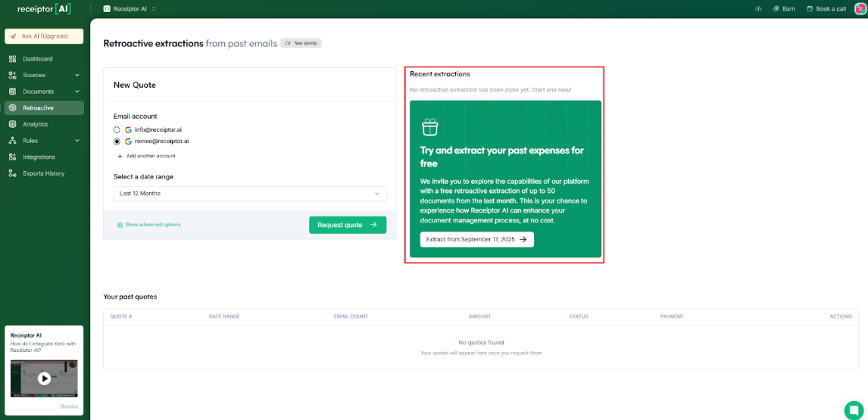Click the EMAIL COUNT column header
This screenshot has width=868, height=420.
(x=351, y=316)
